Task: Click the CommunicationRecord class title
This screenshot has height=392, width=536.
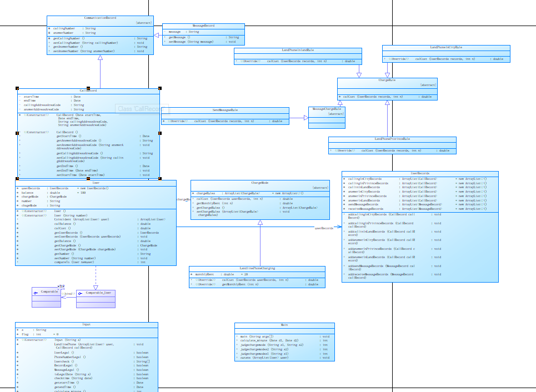Action: (x=100, y=18)
